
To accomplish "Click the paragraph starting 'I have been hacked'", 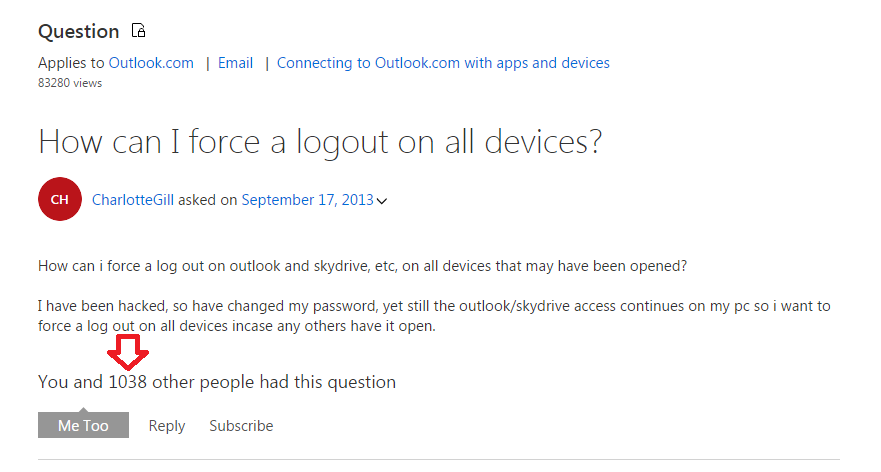I will click(x=434, y=316).
